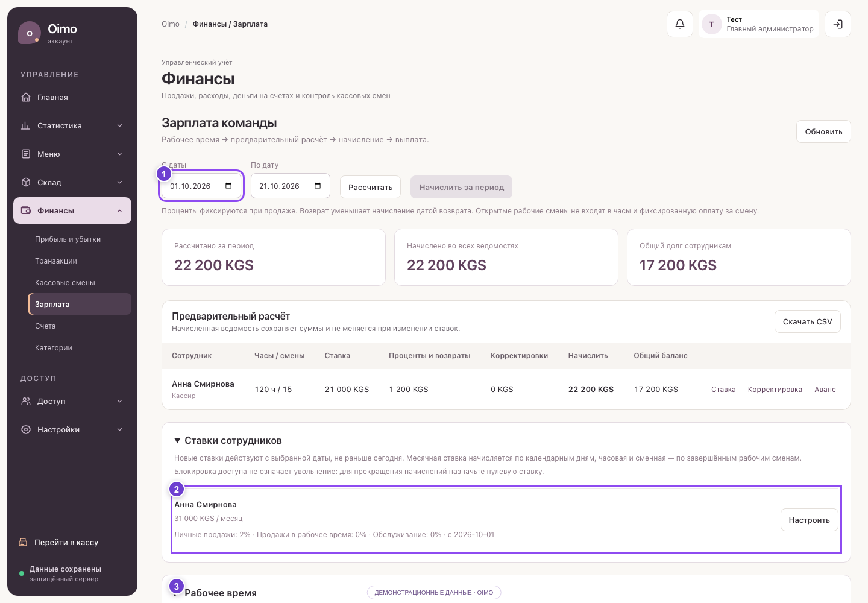Screen dimensions: 868x603
Task: Open Категории submenu item
Action: click(x=80, y=348)
